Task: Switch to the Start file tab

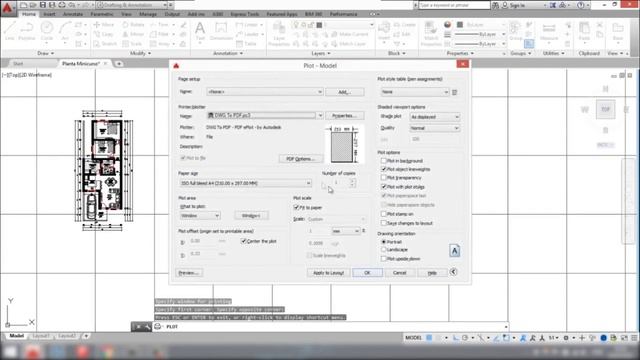Action: pyautogui.click(x=18, y=64)
